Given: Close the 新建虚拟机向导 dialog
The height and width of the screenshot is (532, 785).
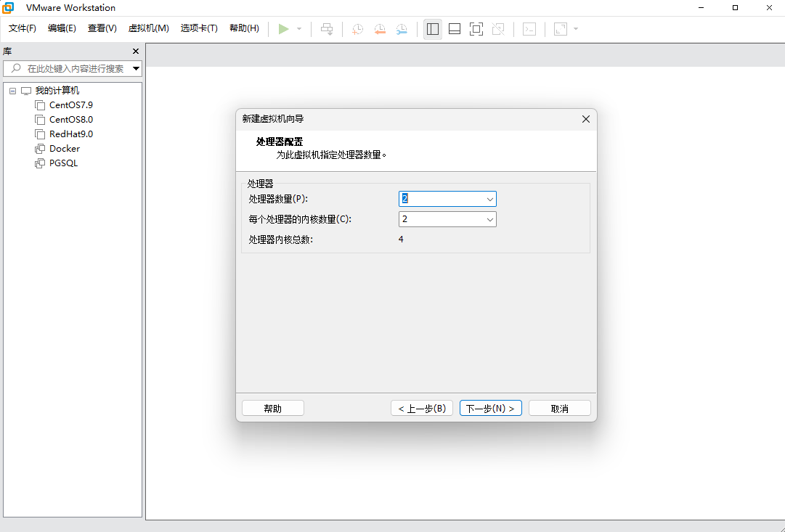Looking at the screenshot, I should [x=586, y=119].
